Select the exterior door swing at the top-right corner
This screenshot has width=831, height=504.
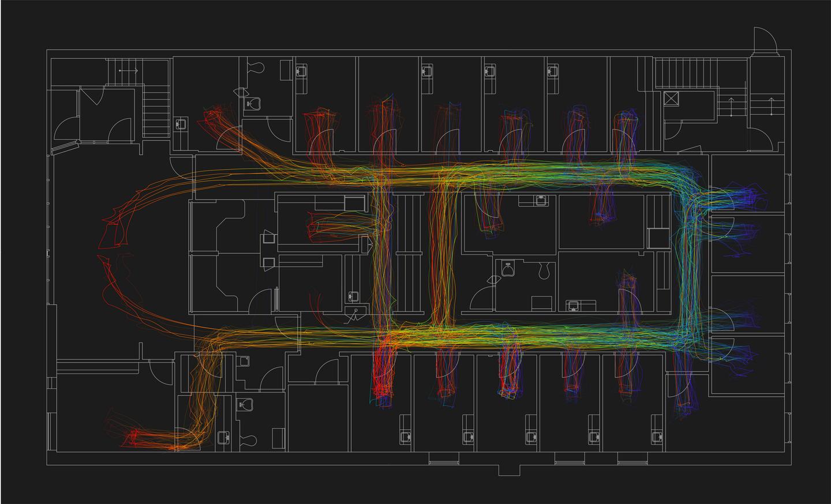[x=764, y=40]
